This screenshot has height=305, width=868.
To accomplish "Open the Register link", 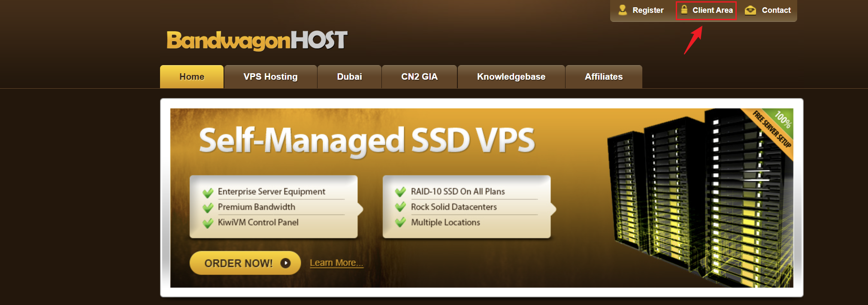I will (648, 10).
